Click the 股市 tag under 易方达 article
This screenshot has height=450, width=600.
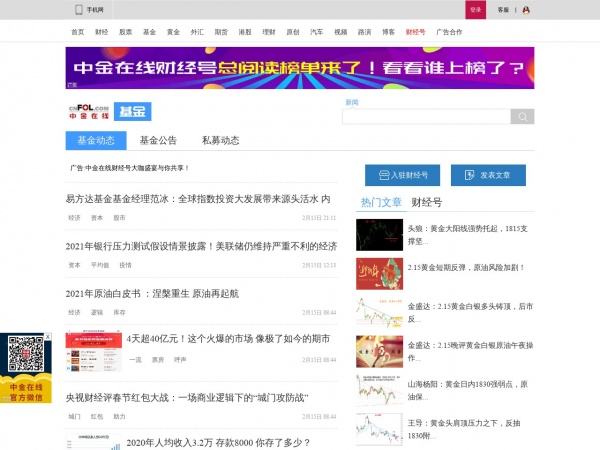point(119,218)
